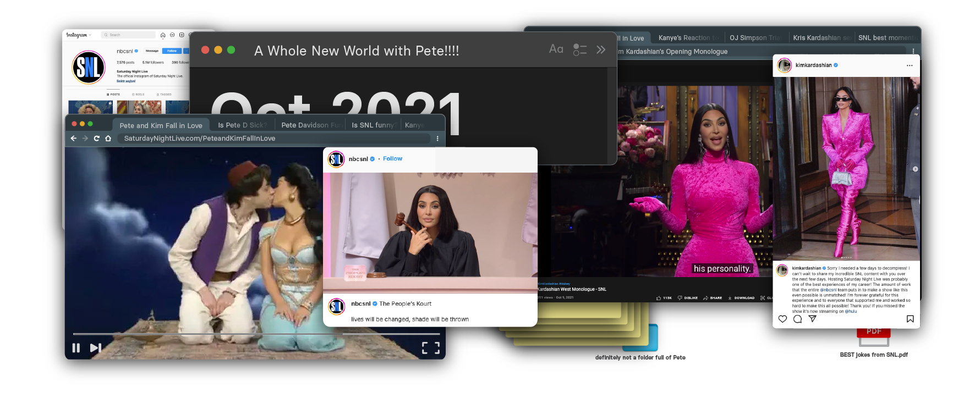Screen dimensions: 980x398
Task: Open the 'BEST jokes from SNL.pdf' file
Action: [x=874, y=341]
